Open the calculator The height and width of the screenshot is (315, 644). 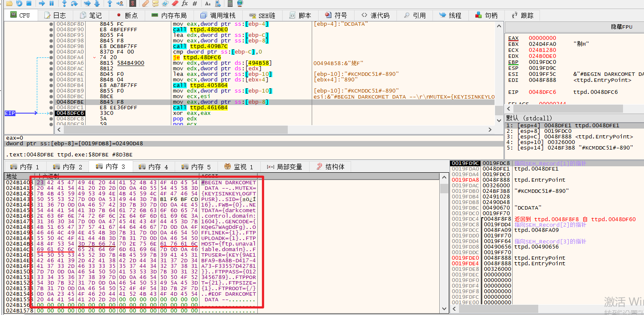click(x=230, y=3)
